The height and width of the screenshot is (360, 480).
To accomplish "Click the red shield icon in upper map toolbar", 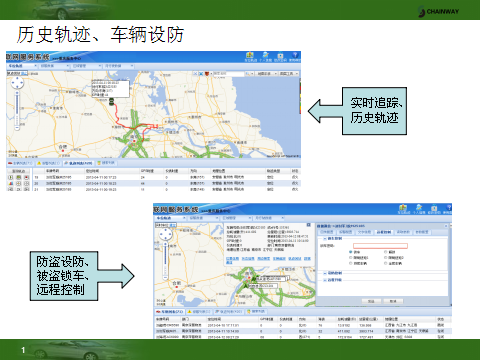I will (x=207, y=73).
